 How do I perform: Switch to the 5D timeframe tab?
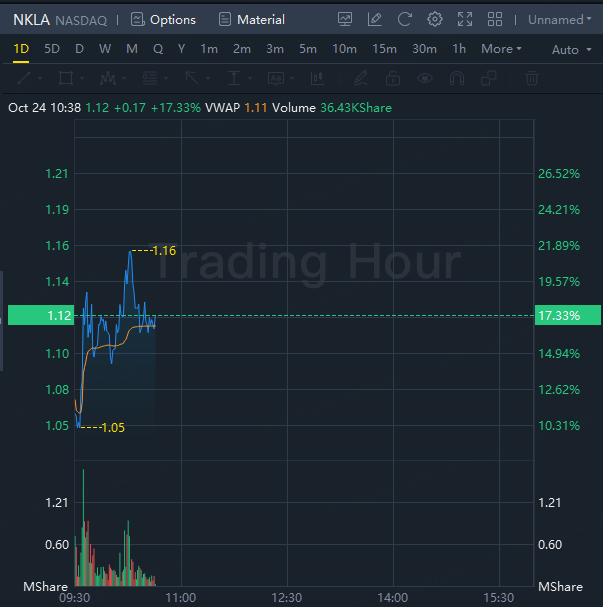52,49
